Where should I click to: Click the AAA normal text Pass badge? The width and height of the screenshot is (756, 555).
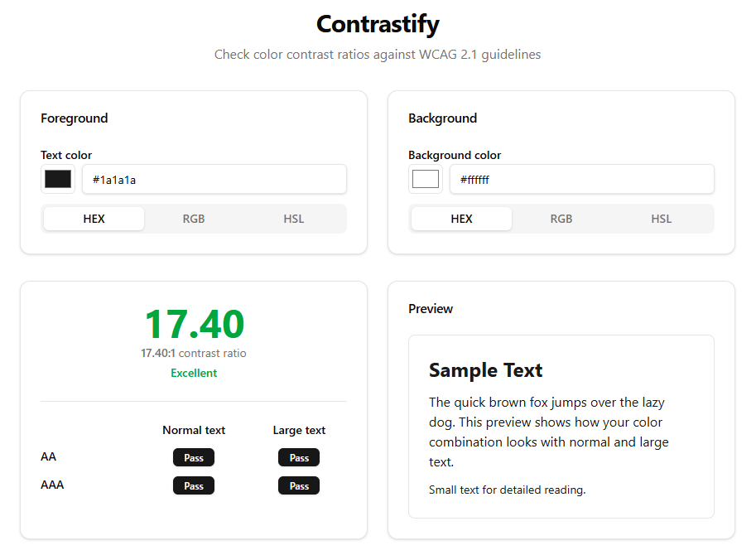pyautogui.click(x=194, y=486)
